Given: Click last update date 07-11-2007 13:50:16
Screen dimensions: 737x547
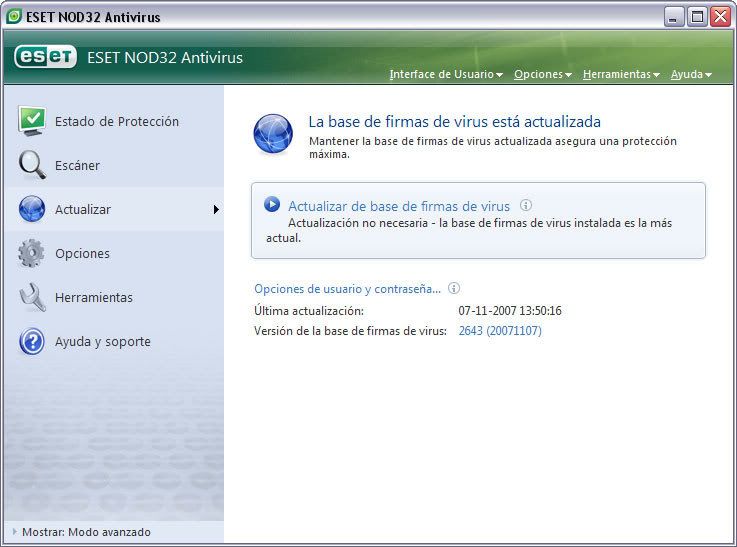Looking at the screenshot, I should 510,311.
